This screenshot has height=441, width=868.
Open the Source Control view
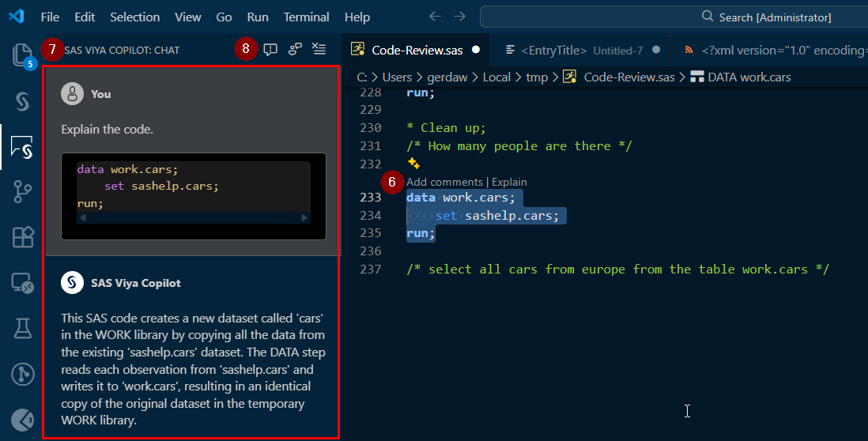coord(22,191)
